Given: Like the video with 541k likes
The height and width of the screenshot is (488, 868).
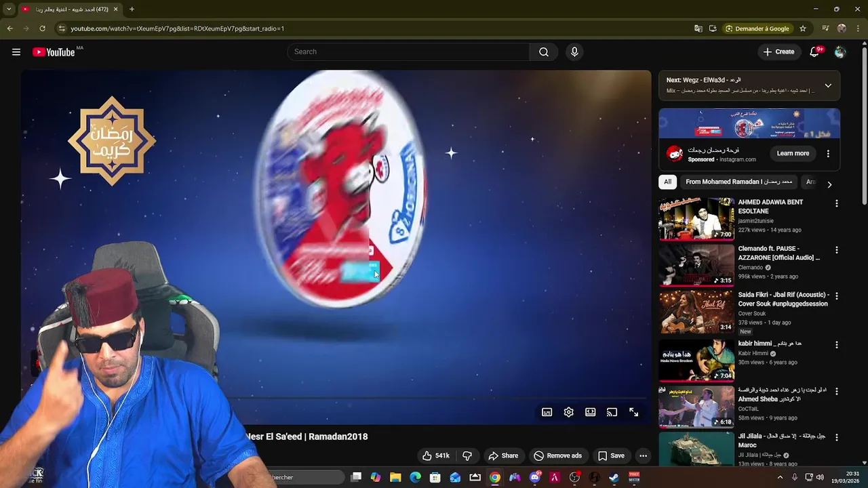Looking at the screenshot, I should (435, 455).
